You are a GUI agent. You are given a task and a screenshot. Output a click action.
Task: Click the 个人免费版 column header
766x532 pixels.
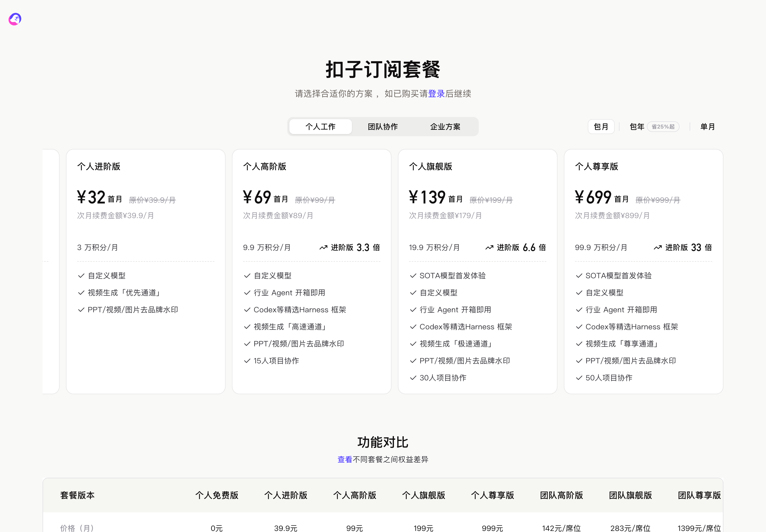pos(217,495)
